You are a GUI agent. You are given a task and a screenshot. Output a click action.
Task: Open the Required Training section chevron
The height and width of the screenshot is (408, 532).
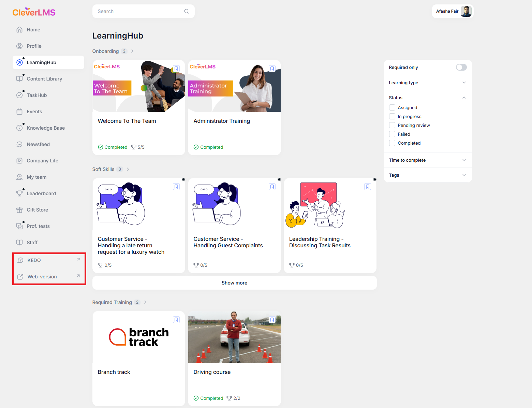click(x=145, y=302)
